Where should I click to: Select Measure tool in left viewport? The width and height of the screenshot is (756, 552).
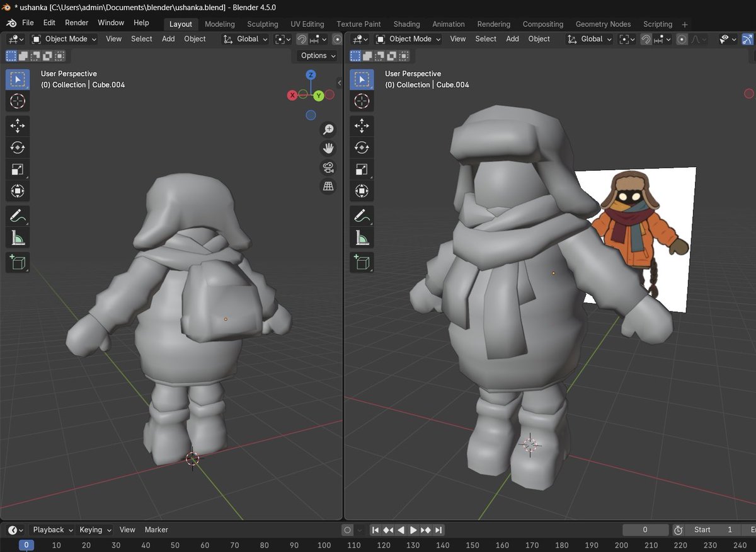(x=18, y=238)
